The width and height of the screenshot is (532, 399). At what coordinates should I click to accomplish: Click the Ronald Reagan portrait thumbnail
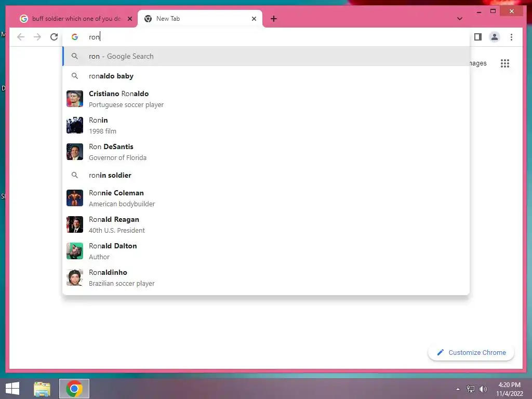(x=75, y=224)
